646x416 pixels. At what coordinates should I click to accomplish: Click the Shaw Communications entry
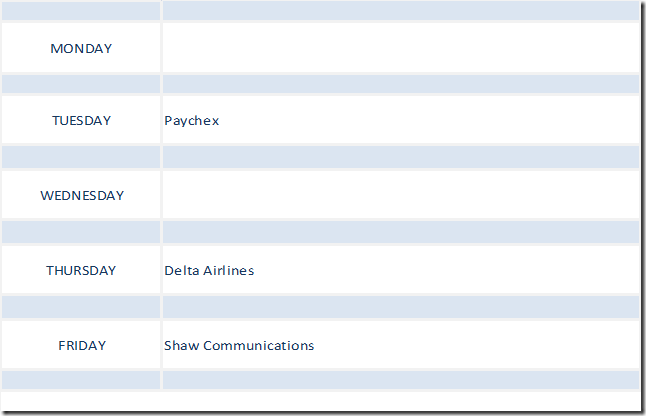pos(239,346)
